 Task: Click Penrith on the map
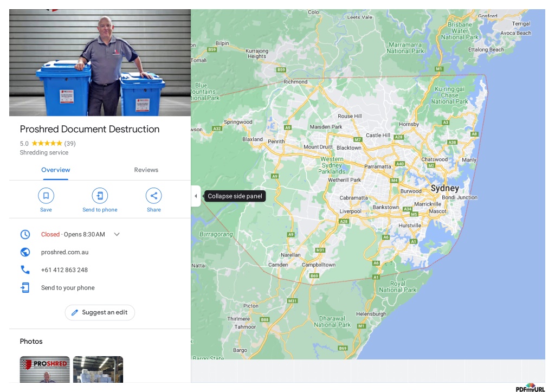276,142
